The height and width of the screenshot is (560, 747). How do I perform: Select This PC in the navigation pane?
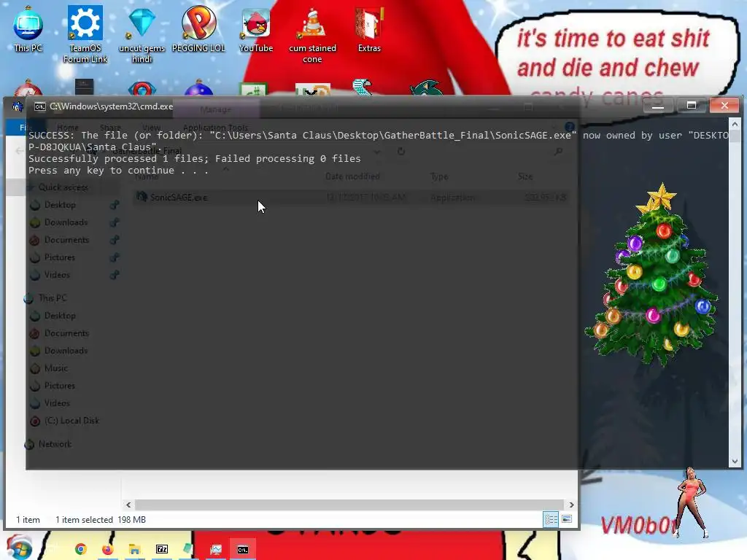point(53,298)
